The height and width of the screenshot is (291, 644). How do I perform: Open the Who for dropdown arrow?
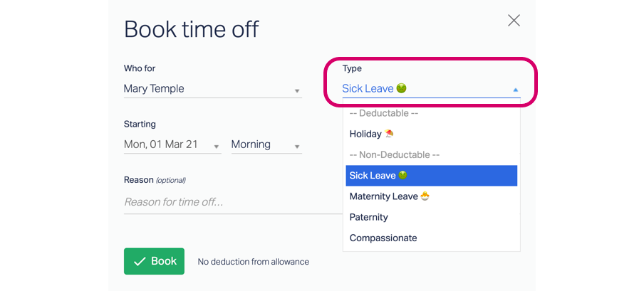[x=297, y=91]
